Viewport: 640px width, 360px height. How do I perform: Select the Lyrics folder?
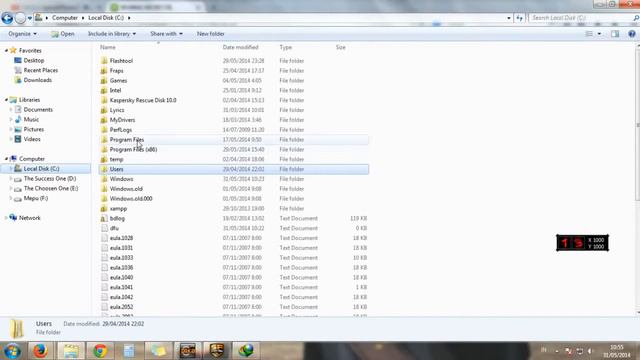117,110
